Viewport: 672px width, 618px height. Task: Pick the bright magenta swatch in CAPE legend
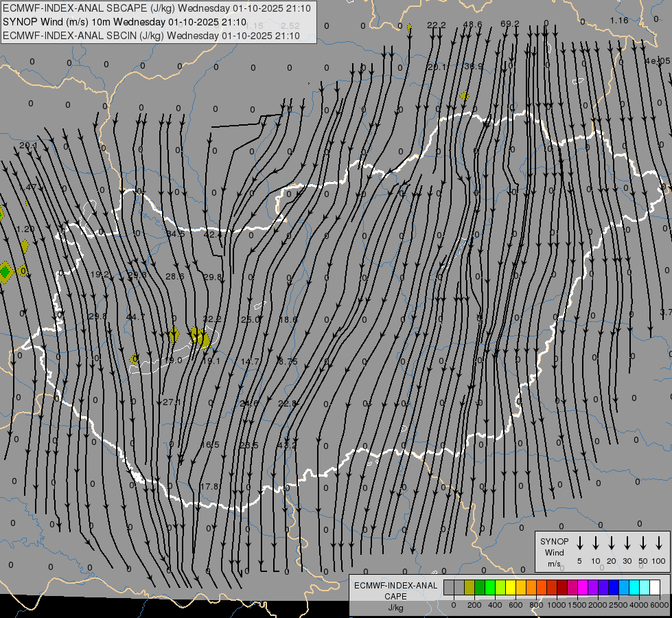[x=583, y=587]
